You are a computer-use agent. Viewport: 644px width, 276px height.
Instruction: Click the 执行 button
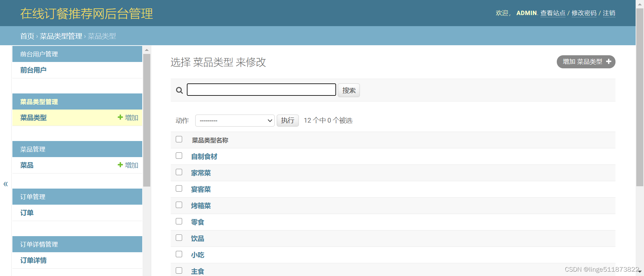(x=288, y=121)
